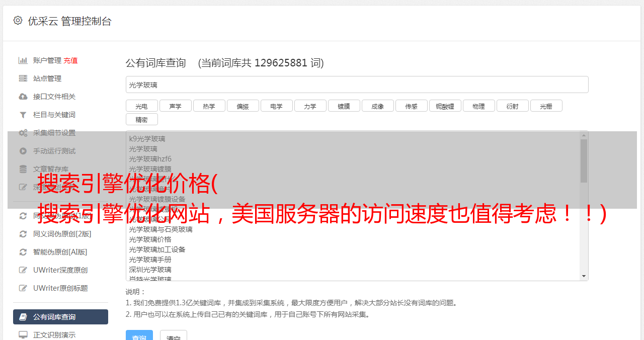Pick 光学玻璃加工设备 from the results
Image resolution: width=644 pixels, height=340 pixels.
157,249
